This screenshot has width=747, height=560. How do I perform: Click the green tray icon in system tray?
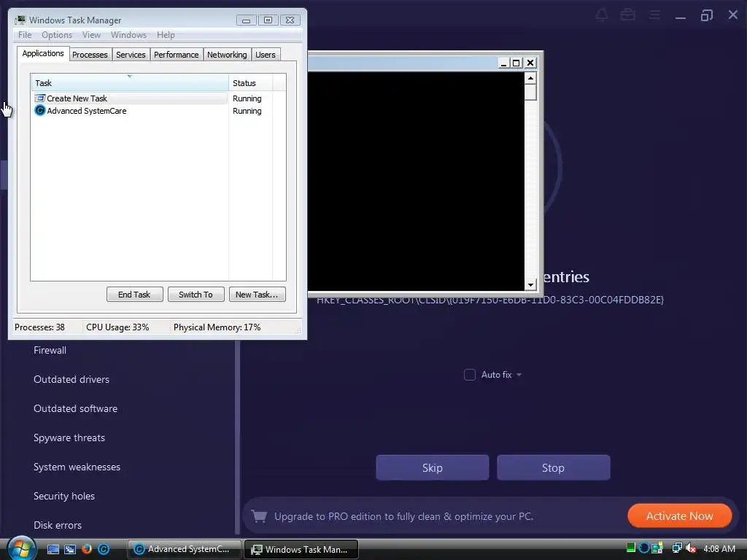click(631, 548)
